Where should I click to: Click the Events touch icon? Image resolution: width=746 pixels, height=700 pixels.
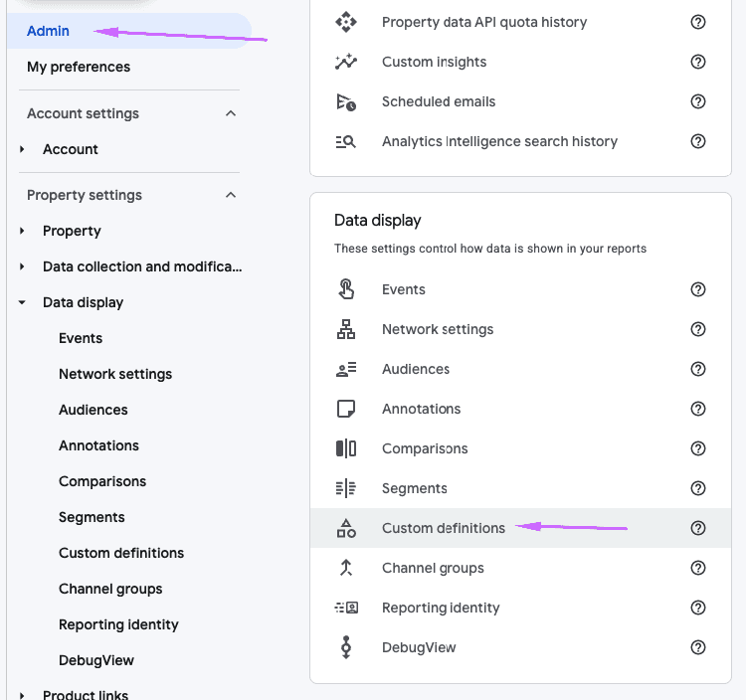(346, 289)
